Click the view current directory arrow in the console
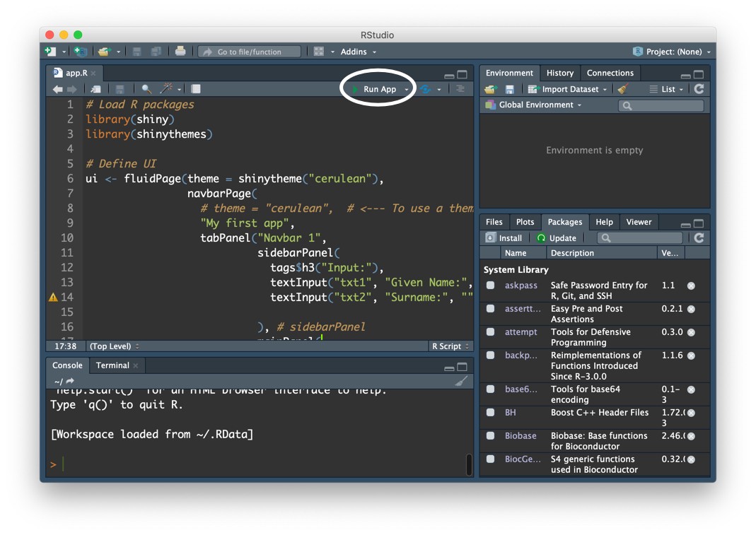 (71, 381)
